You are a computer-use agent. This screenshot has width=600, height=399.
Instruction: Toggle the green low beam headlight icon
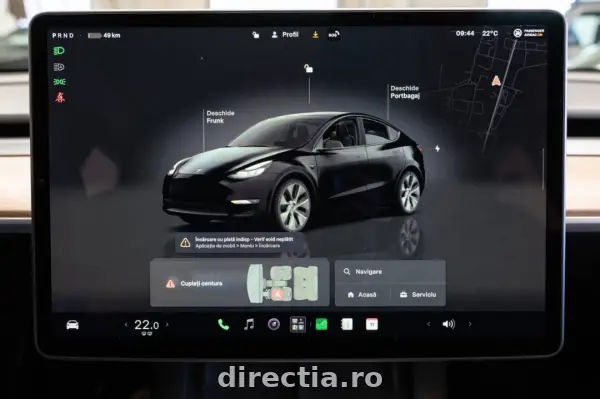59,51
